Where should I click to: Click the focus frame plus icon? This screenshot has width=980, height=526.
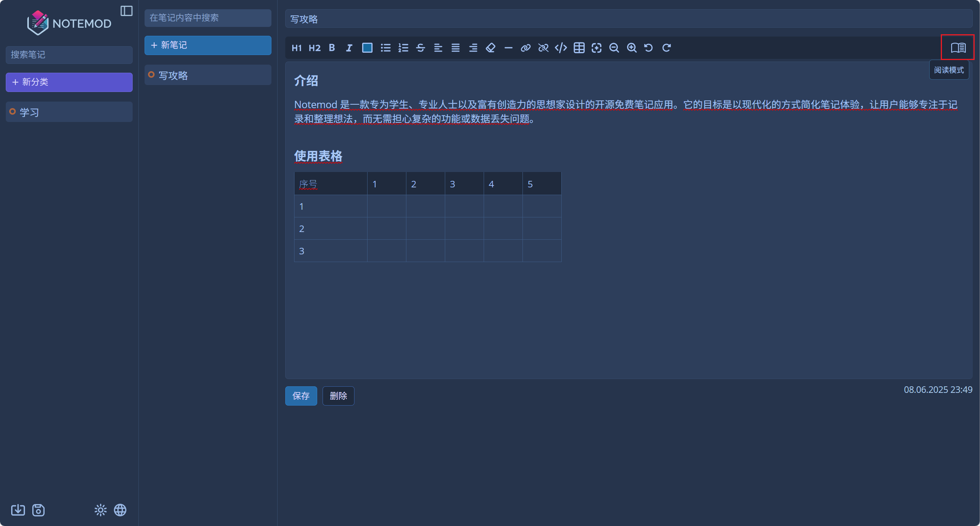(x=596, y=48)
